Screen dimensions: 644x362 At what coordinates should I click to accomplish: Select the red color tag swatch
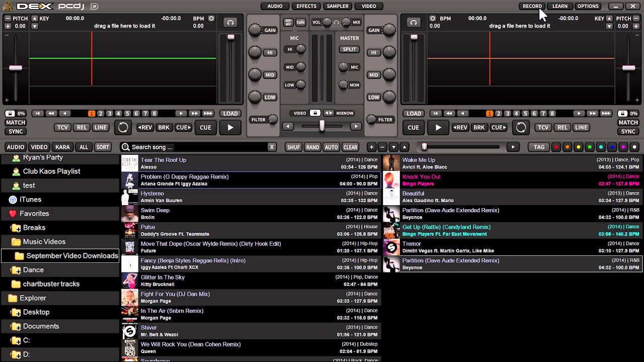click(x=556, y=147)
